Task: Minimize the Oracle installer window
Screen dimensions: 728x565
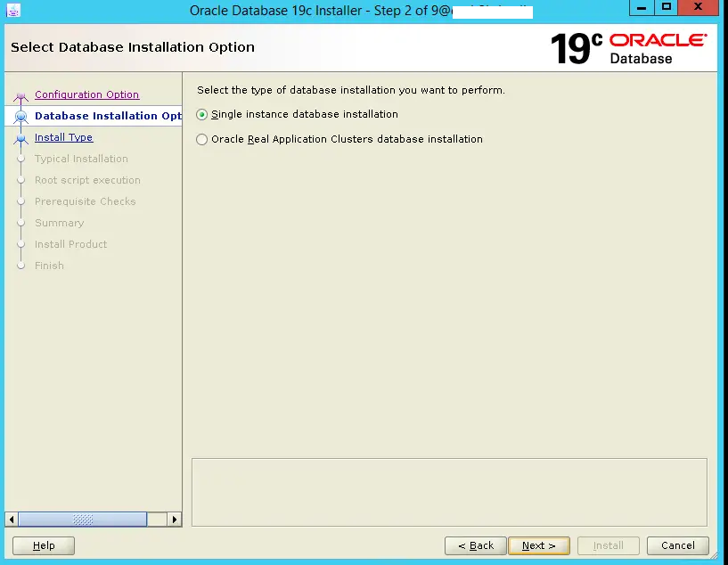Action: tap(642, 7)
